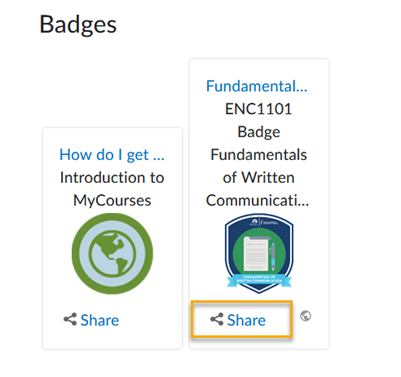
Task: Click the highlighted Share text for ENC1101 badge
Action: 246,320
